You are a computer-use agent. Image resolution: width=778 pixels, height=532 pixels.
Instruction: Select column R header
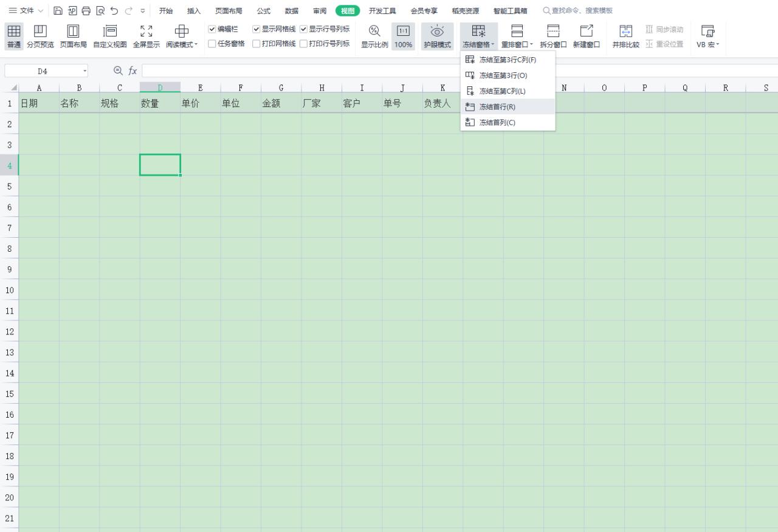(x=725, y=88)
